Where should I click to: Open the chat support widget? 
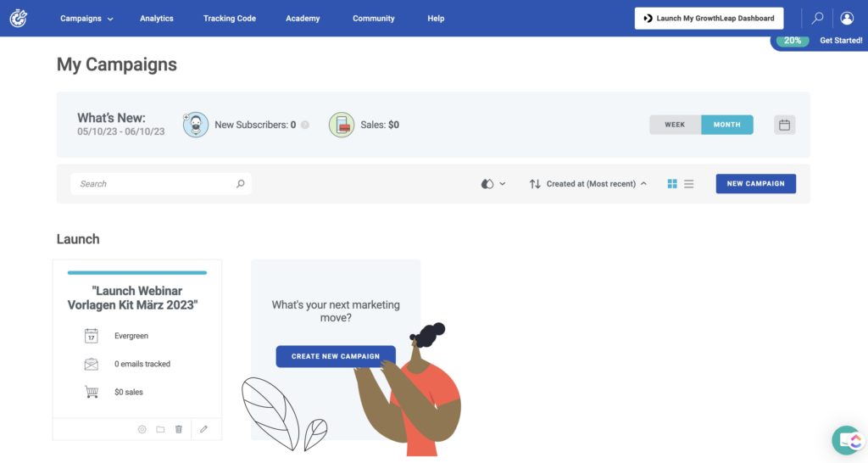pos(848,440)
